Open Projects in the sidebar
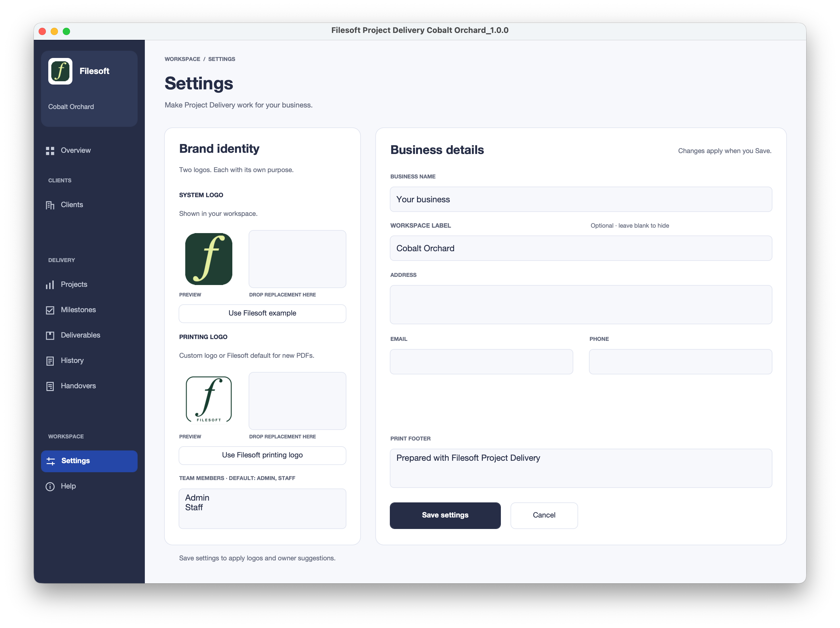This screenshot has width=840, height=628. [x=89, y=284]
